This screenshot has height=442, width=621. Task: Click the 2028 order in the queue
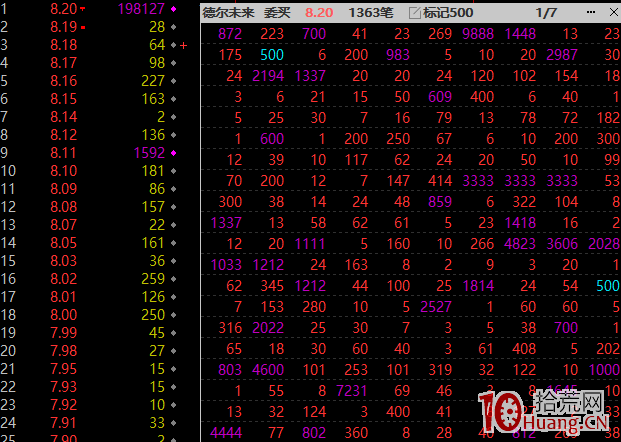tap(604, 244)
